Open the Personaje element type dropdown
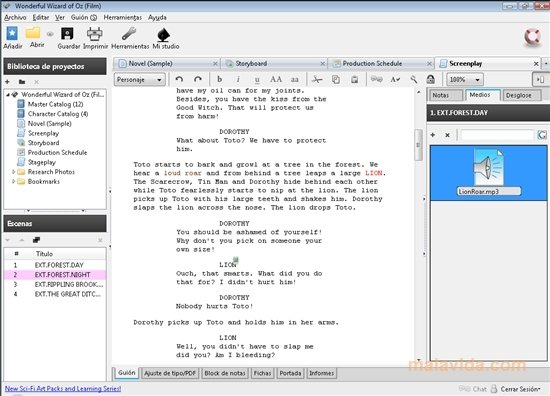This screenshot has height=396, width=550. pyautogui.click(x=139, y=80)
